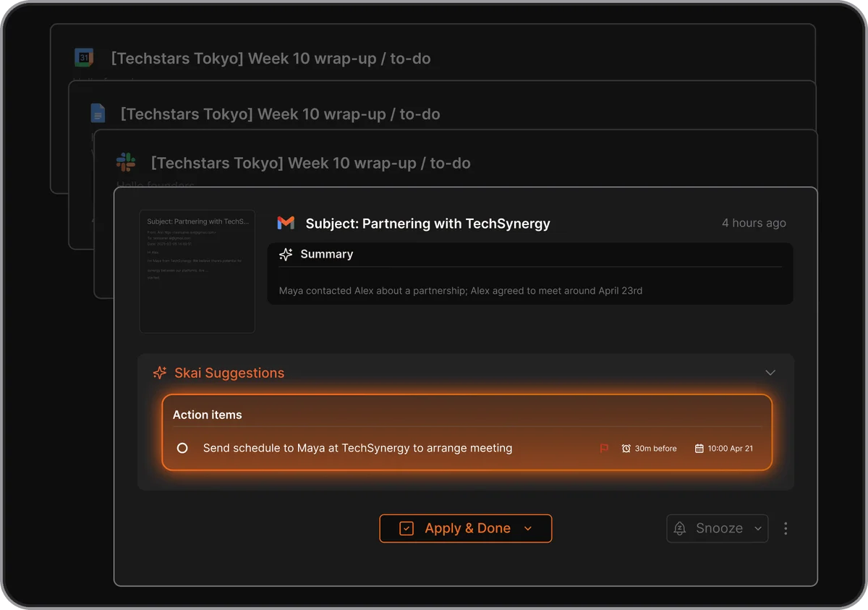Click the Snooze button
Screen dimensions: 868x610
point(717,528)
